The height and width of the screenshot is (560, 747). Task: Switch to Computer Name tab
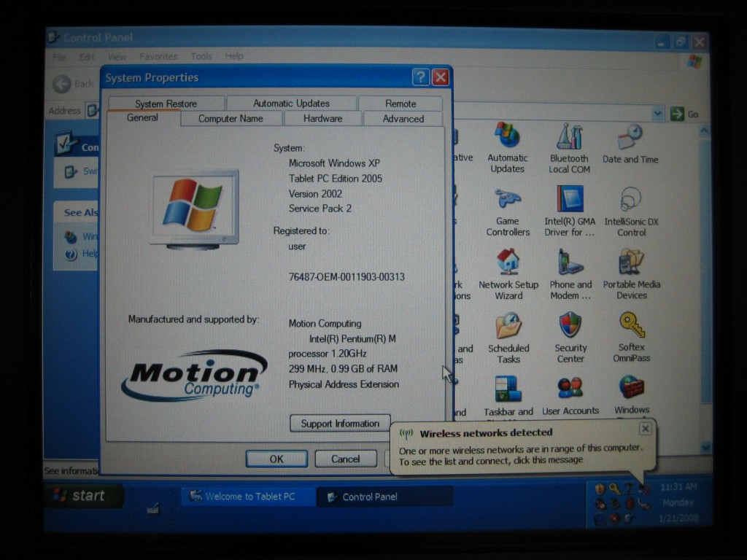[x=231, y=119]
